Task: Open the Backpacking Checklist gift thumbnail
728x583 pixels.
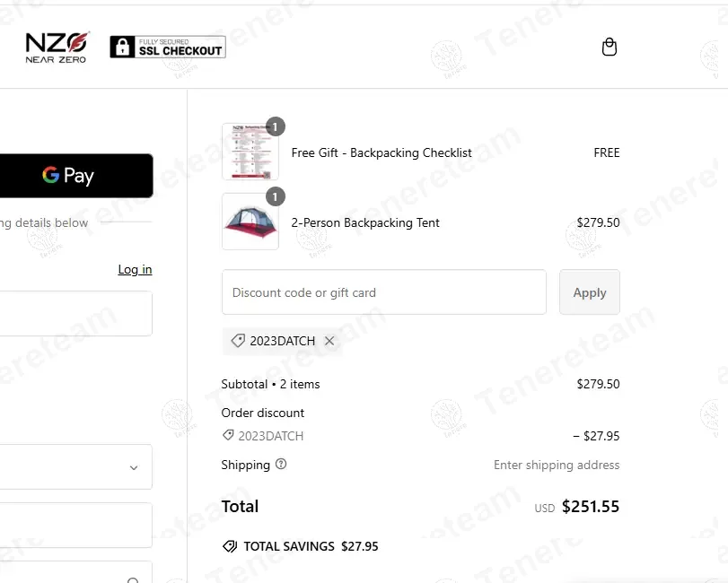Action: pos(250,152)
